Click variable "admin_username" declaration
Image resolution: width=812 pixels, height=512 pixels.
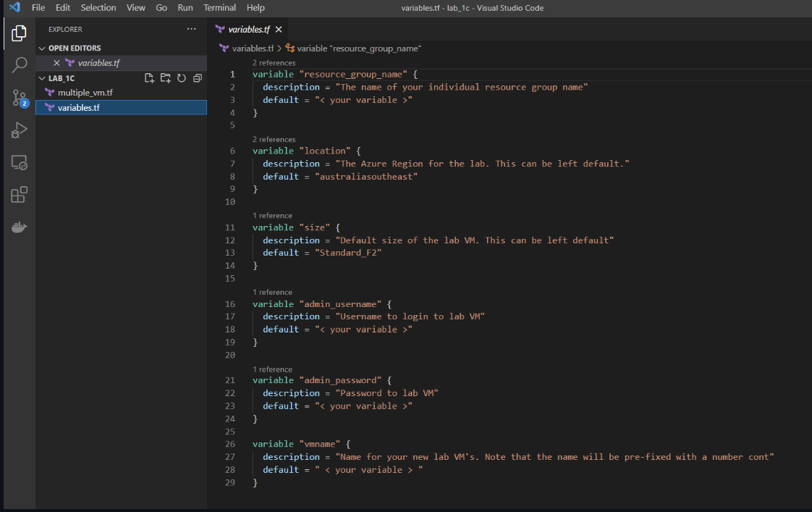[322, 303]
